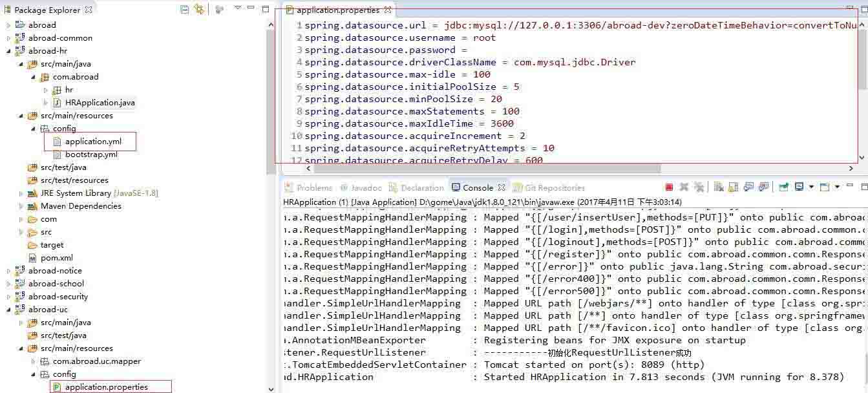
Task: Click the com folder icon in abroad-hr
Action: pos(32,219)
